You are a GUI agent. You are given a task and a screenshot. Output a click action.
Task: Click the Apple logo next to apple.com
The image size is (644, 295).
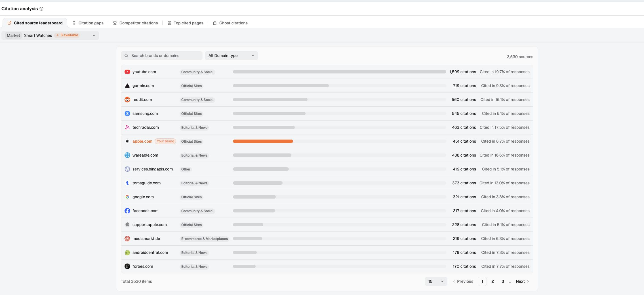[127, 141]
